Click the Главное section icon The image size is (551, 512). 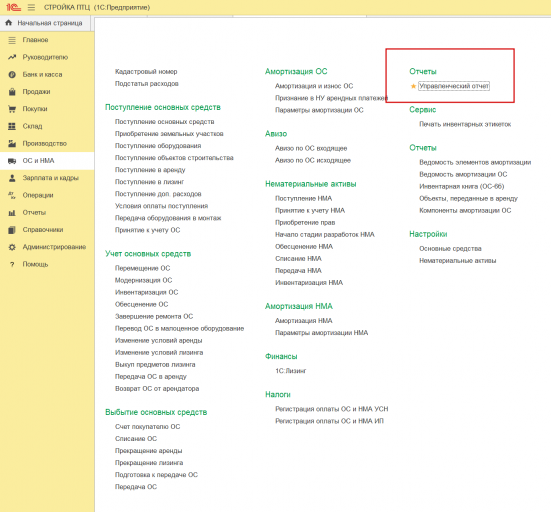(x=12, y=40)
